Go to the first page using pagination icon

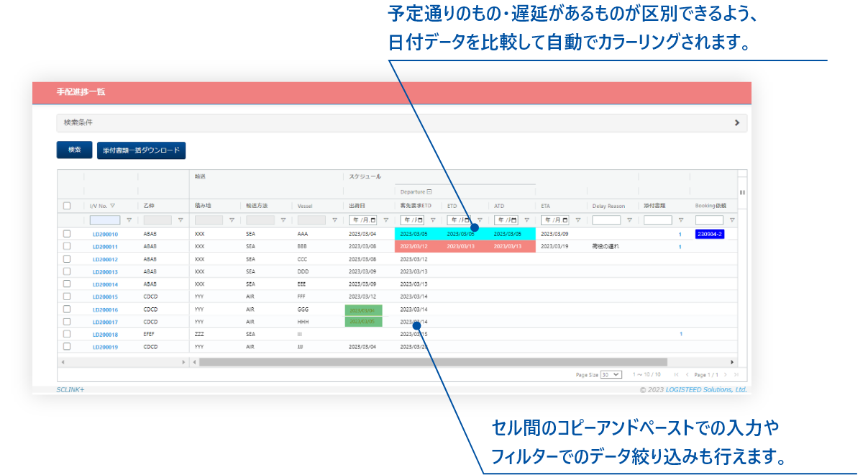point(676,375)
